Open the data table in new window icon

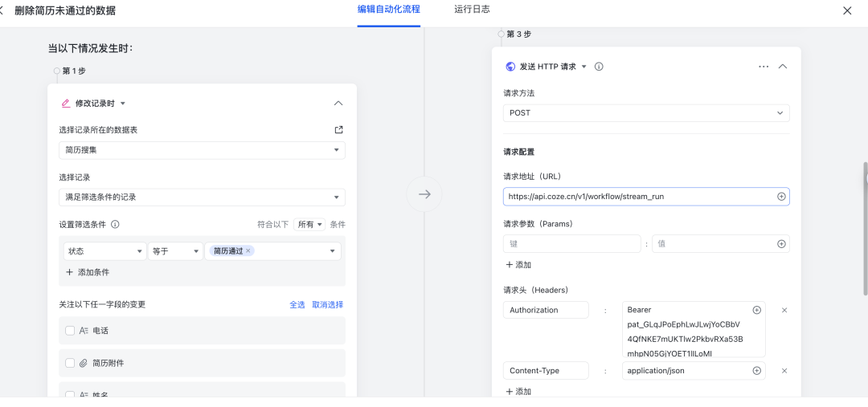[x=338, y=130]
